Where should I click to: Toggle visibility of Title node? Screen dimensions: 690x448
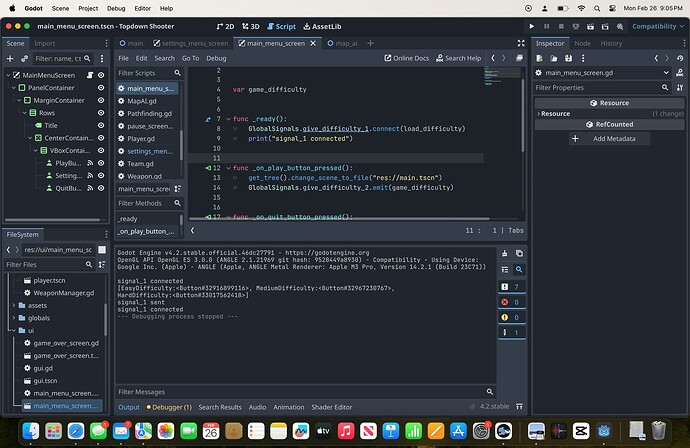101,125
